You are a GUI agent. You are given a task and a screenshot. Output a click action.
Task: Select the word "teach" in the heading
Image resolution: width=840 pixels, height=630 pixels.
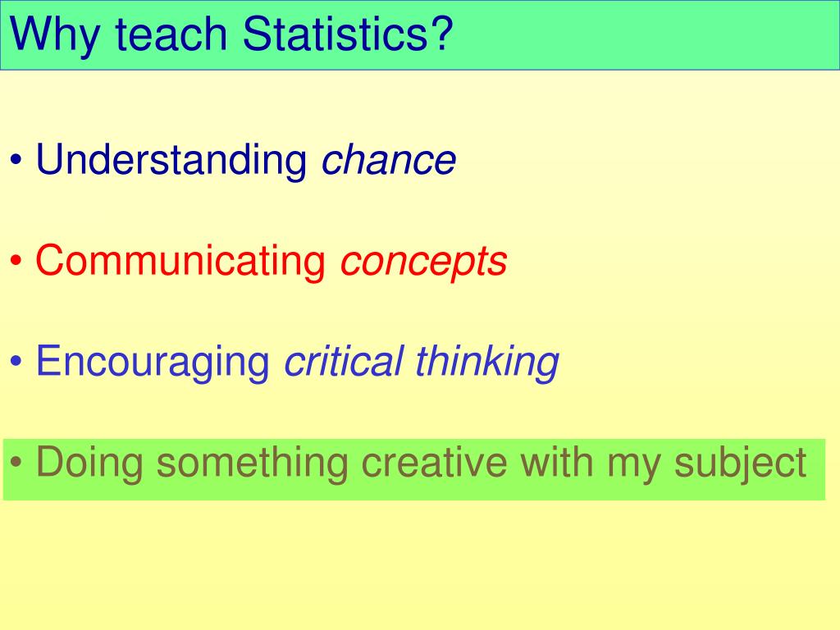[x=171, y=34]
